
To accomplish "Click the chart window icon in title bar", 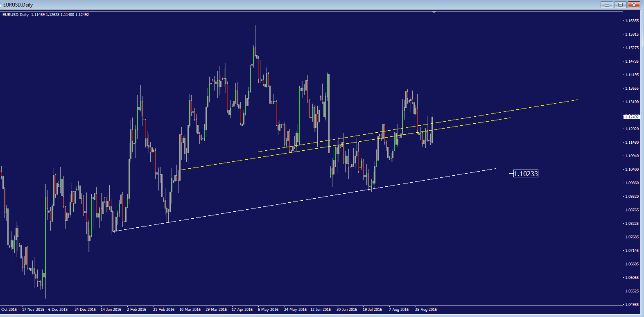I will 2,5.
